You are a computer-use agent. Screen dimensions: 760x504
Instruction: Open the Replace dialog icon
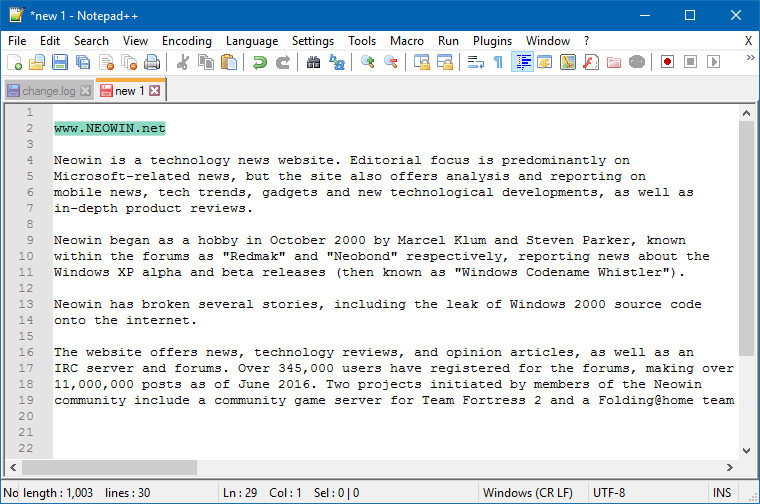[x=336, y=62]
